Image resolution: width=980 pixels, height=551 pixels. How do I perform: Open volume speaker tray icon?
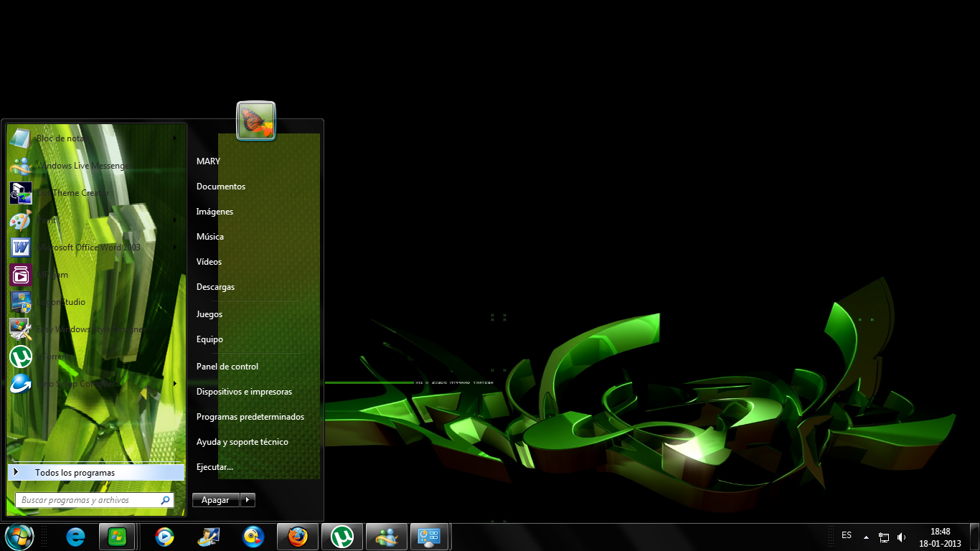[x=901, y=537]
